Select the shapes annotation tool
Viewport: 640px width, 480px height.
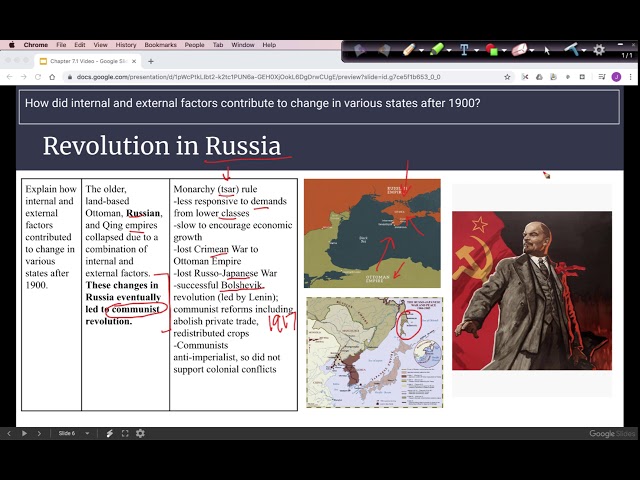[x=491, y=50]
